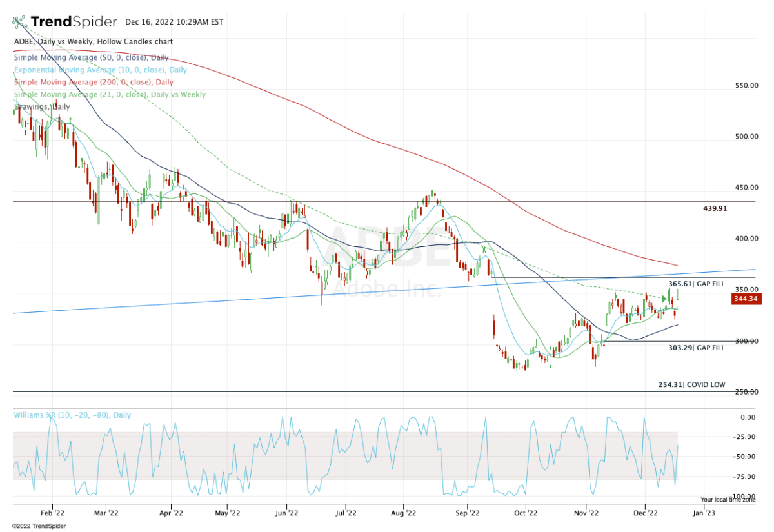The width and height of the screenshot is (774, 532).
Task: Click the red 344.34 current price tag
Action: 746,298
